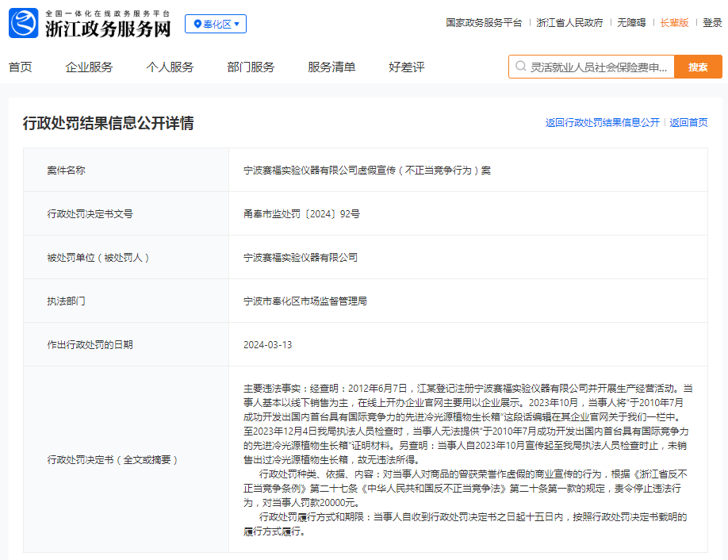The width and height of the screenshot is (728, 560).
Task: Click the 浙江政务服务网 site title
Action: pyautogui.click(x=108, y=29)
